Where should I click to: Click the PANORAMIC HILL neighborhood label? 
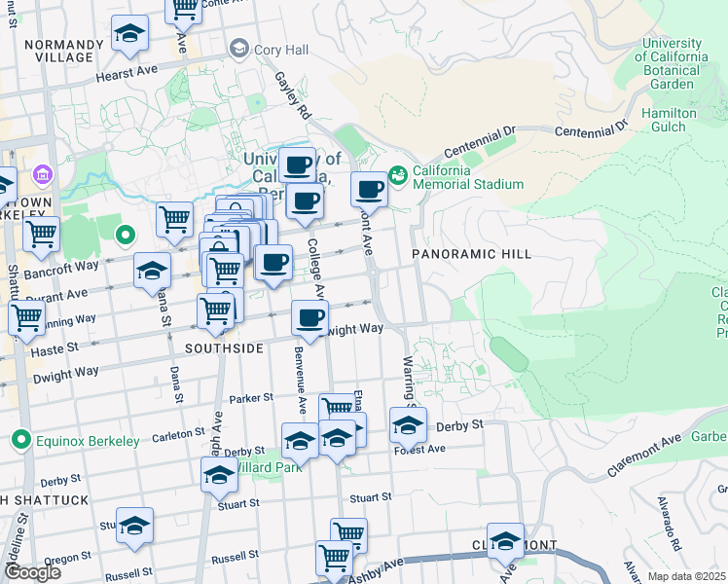[x=472, y=254]
